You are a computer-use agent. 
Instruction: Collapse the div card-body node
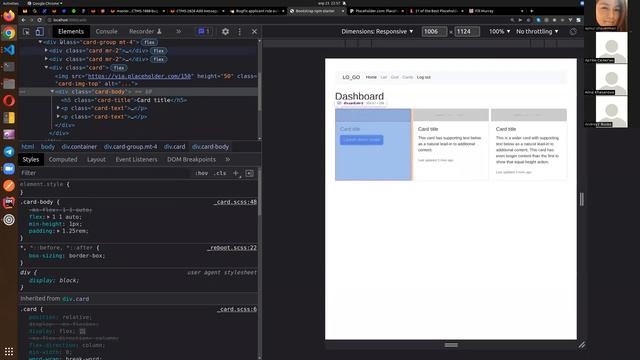[52, 91]
